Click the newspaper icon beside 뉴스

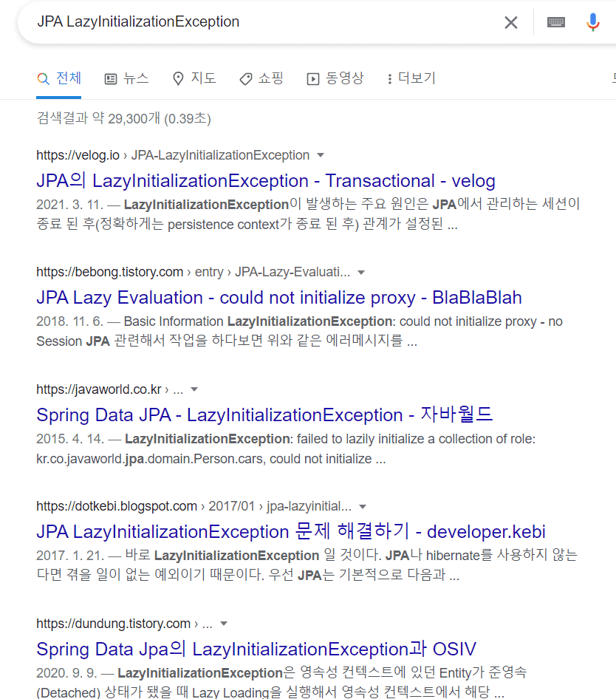111,79
